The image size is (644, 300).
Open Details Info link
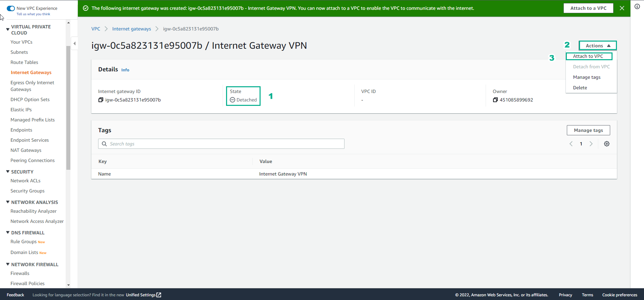[125, 70]
